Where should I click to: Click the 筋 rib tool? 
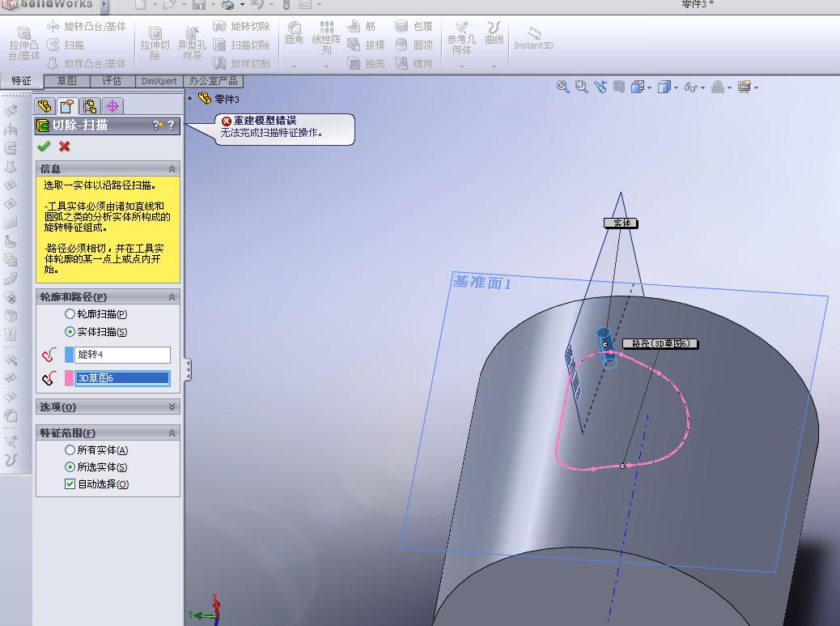(x=362, y=26)
